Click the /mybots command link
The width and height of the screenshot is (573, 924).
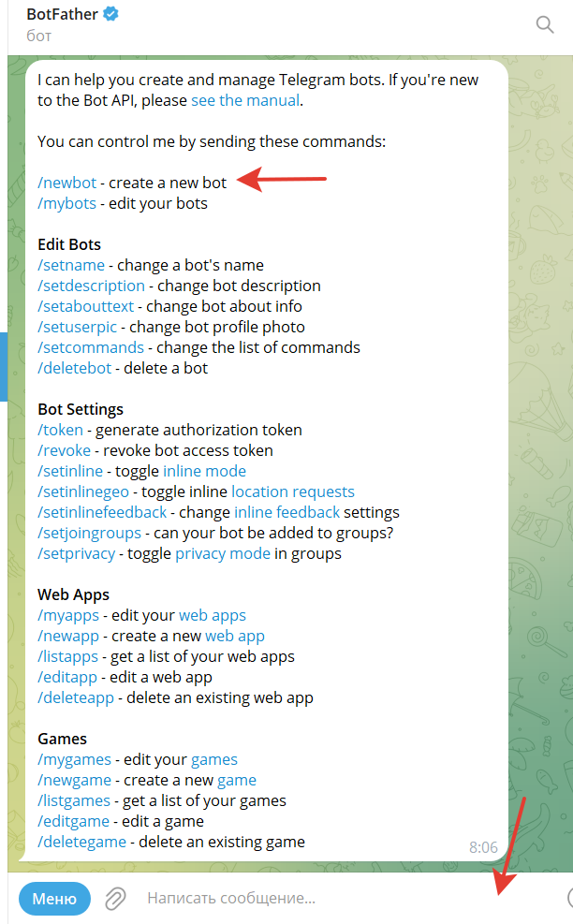point(67,203)
